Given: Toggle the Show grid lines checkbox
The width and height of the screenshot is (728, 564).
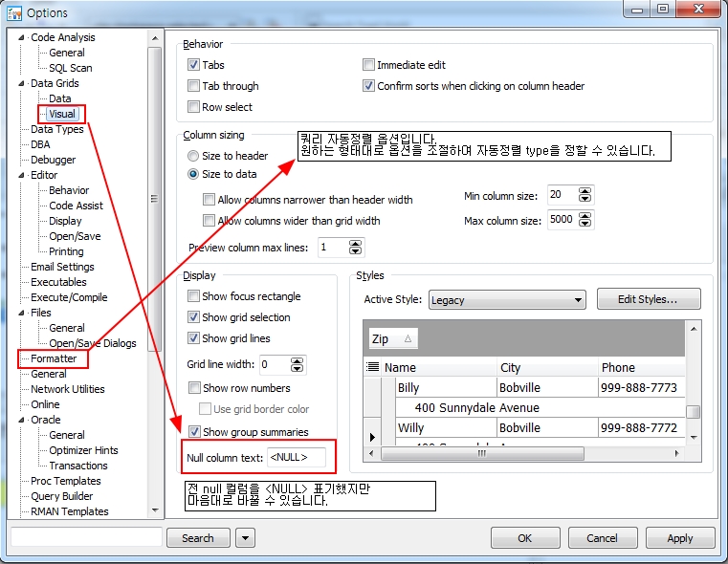Looking at the screenshot, I should [194, 338].
